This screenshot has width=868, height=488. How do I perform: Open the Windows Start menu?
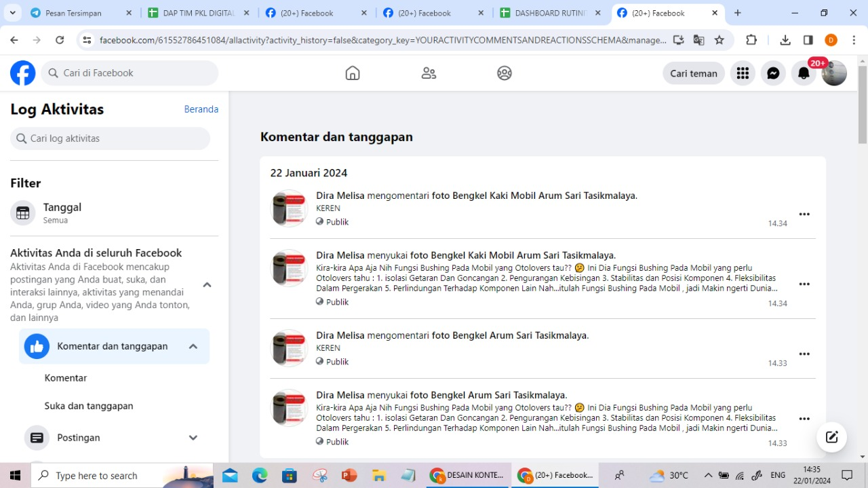click(15, 475)
